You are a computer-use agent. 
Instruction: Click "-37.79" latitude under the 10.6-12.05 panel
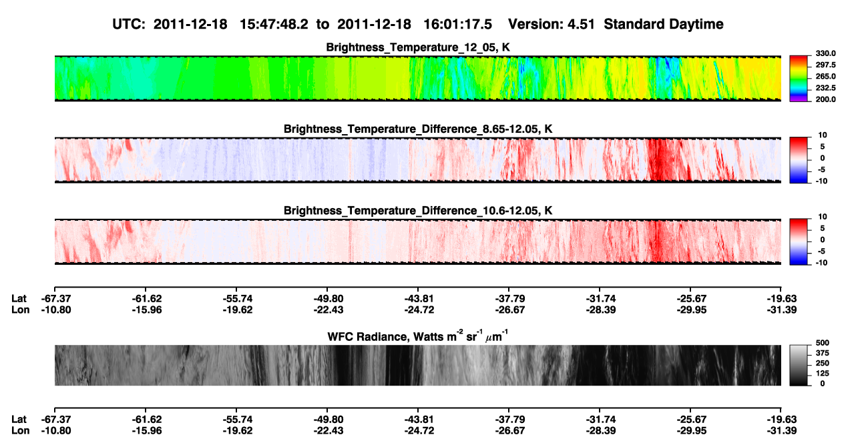(509, 298)
